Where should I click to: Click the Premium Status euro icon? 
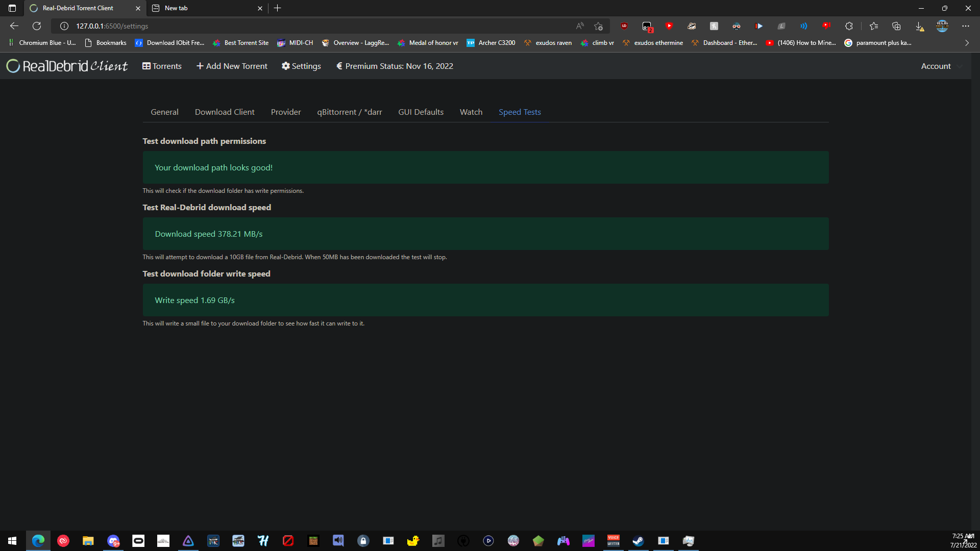tap(339, 66)
